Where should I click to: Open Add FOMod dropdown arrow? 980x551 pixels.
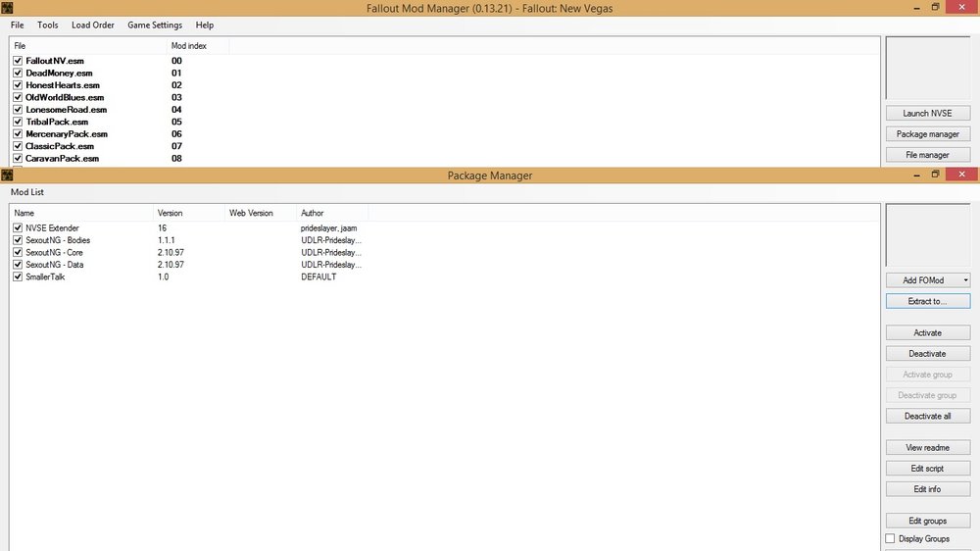tap(965, 280)
